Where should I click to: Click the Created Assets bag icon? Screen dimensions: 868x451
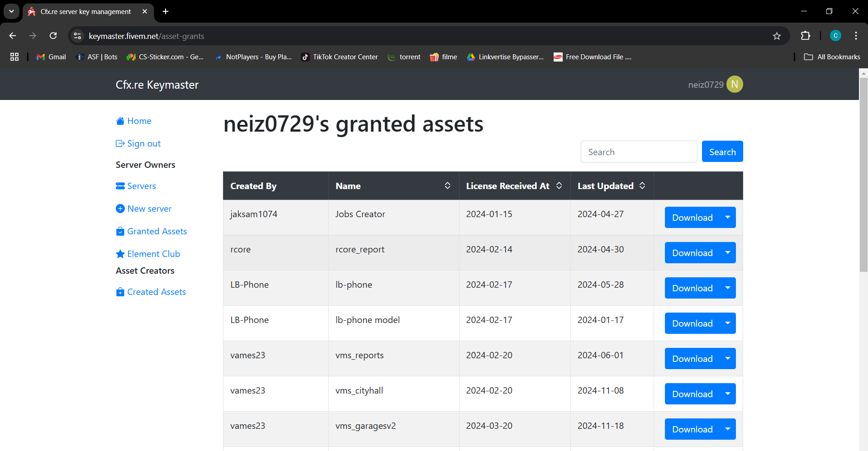pyautogui.click(x=120, y=292)
